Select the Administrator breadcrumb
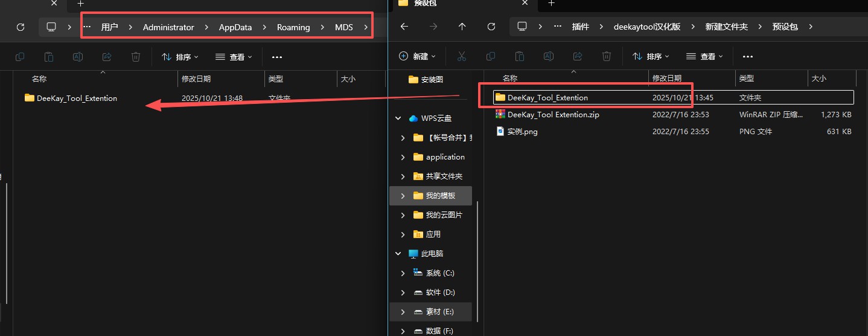 pos(168,27)
